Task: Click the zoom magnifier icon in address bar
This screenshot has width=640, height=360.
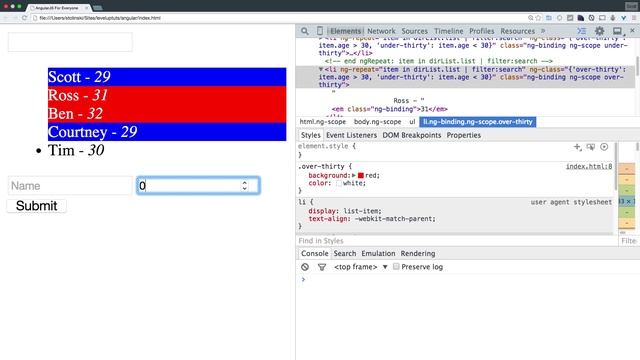Action: pyautogui.click(x=531, y=18)
